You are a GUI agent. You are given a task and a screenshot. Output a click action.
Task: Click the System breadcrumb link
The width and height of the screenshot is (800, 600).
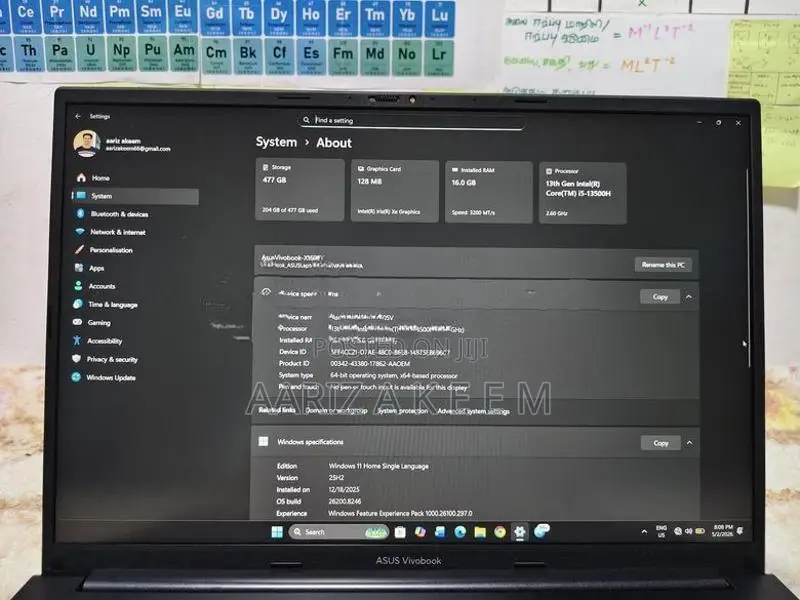click(x=276, y=142)
